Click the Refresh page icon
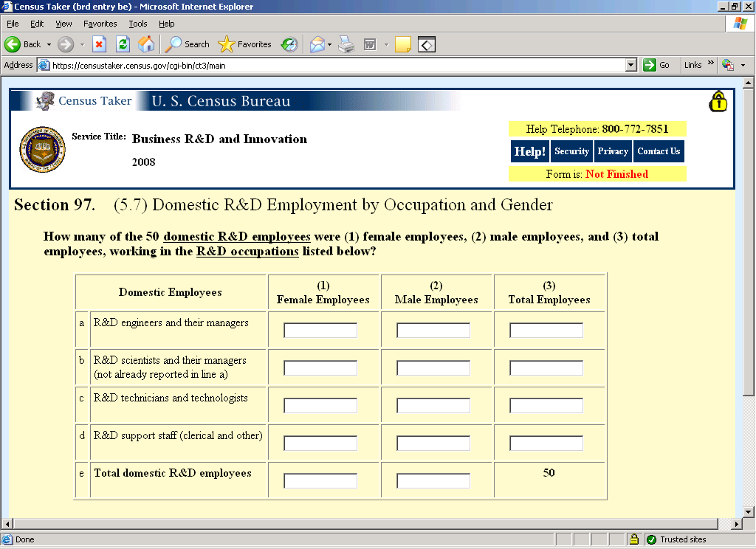 123,44
